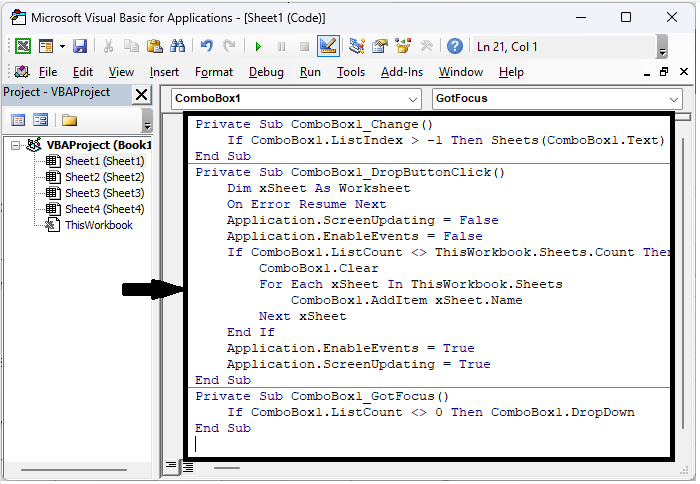The width and height of the screenshot is (700, 484).
Task: Open the Insert menu
Action: tap(164, 72)
